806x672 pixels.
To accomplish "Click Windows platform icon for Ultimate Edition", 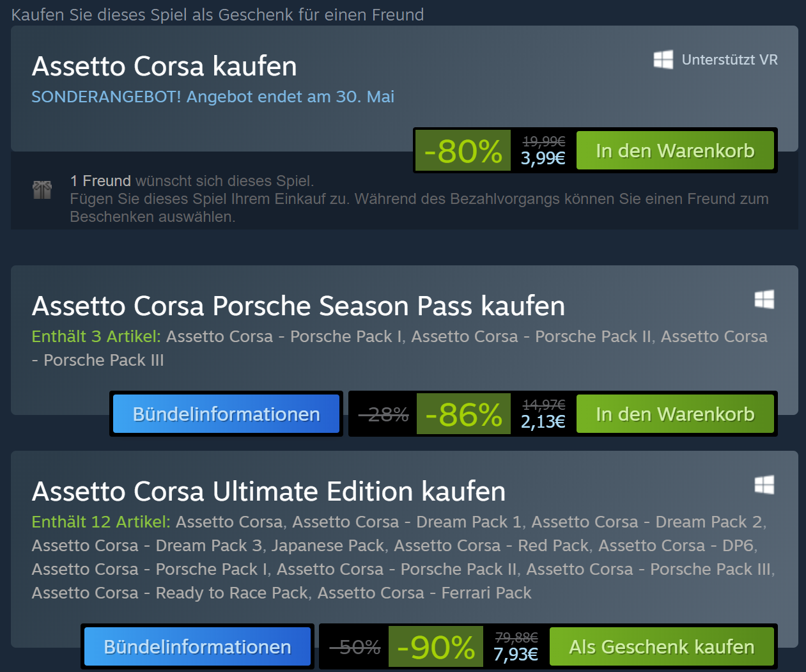I will (764, 485).
